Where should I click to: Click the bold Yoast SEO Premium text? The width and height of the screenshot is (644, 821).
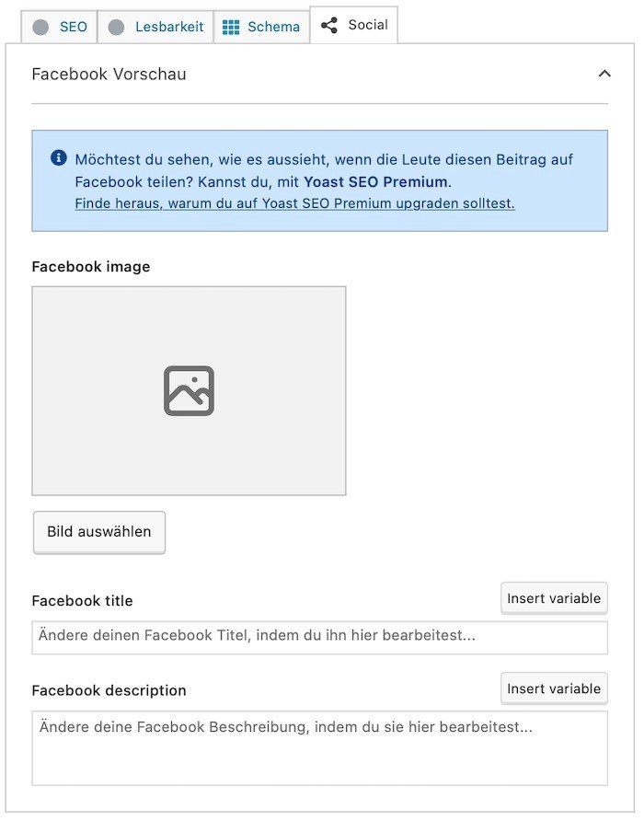(376, 181)
